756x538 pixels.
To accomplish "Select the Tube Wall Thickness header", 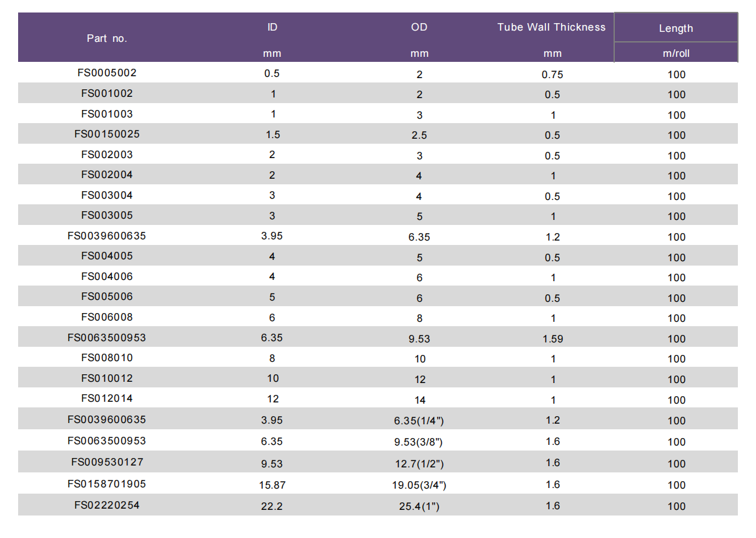I will 551,27.
